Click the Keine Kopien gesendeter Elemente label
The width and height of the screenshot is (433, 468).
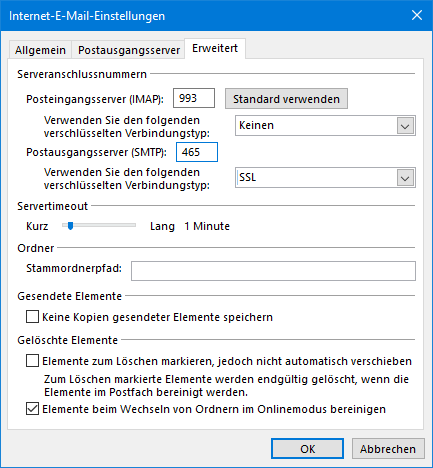[x=157, y=317]
